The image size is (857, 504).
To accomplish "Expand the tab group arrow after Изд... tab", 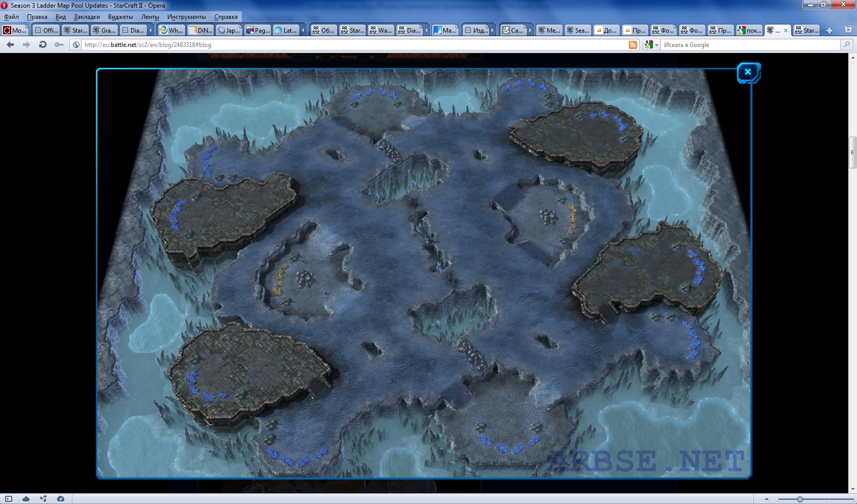I will pyautogui.click(x=493, y=31).
